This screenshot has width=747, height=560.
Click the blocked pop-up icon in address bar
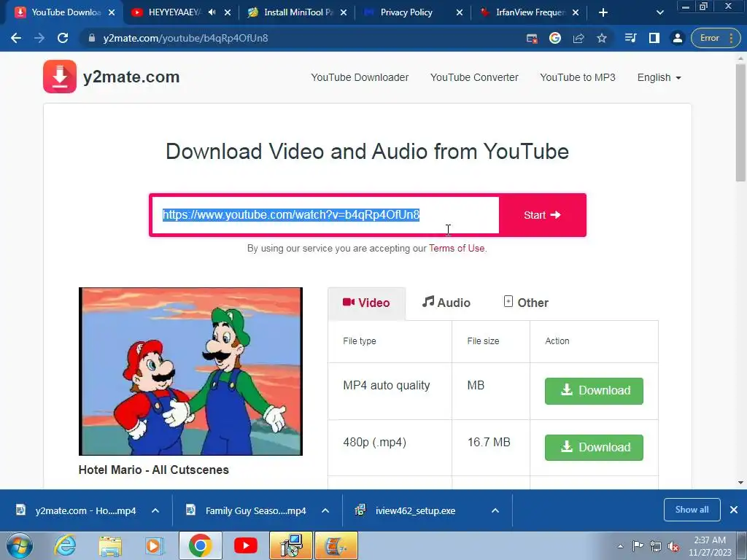click(x=532, y=38)
